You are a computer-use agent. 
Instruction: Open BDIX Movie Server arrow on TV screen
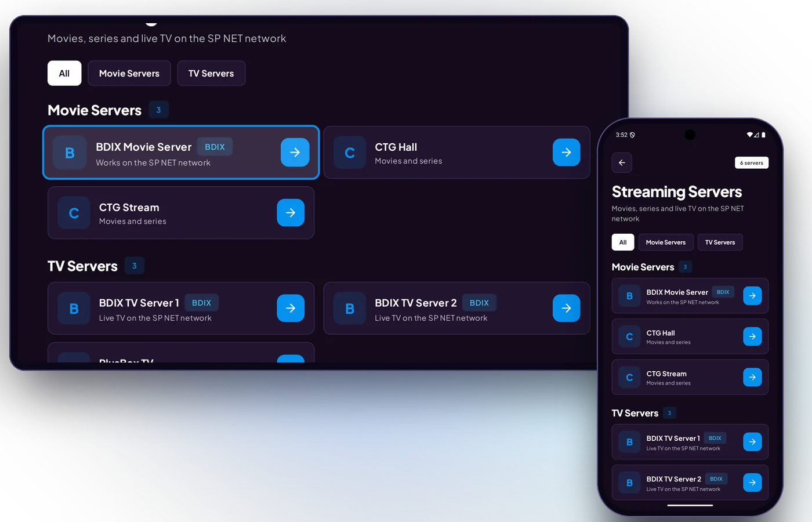tap(295, 153)
